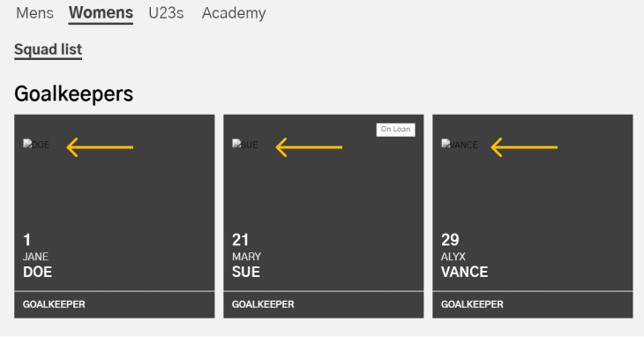Click the broken VANCE player image
Image resolution: width=644 pixels, height=337 pixels.
(460, 145)
